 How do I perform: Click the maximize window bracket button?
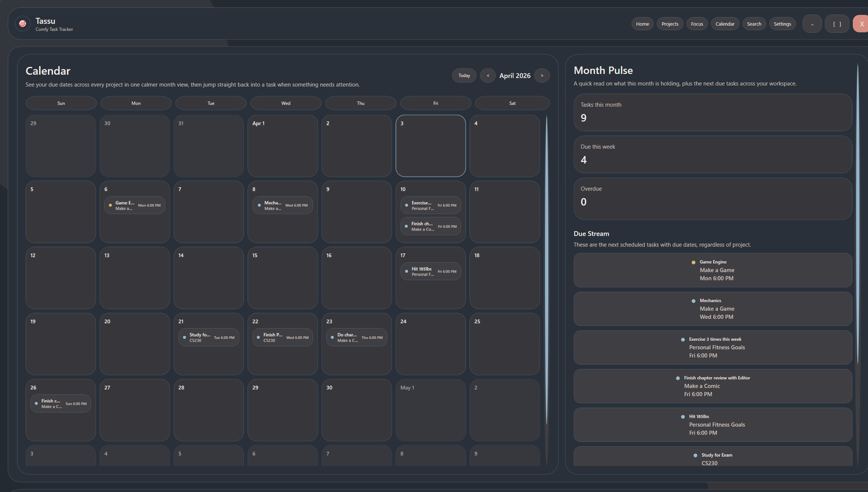click(837, 24)
